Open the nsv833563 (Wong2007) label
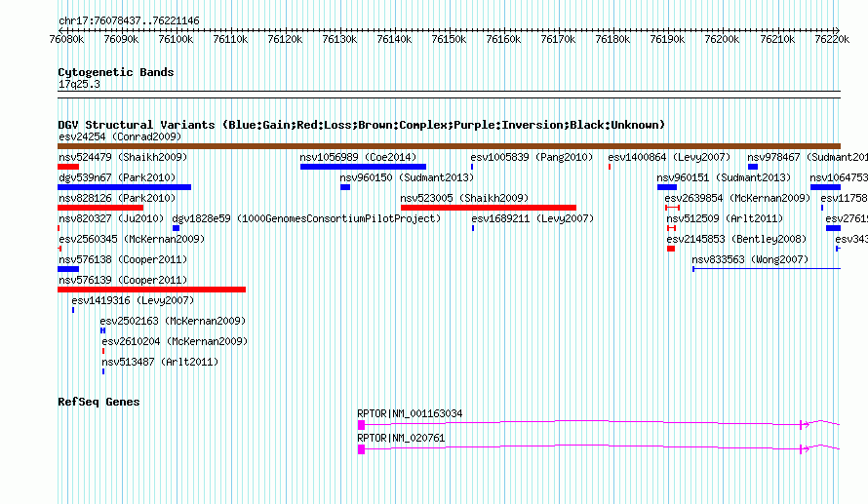 pyautogui.click(x=750, y=259)
